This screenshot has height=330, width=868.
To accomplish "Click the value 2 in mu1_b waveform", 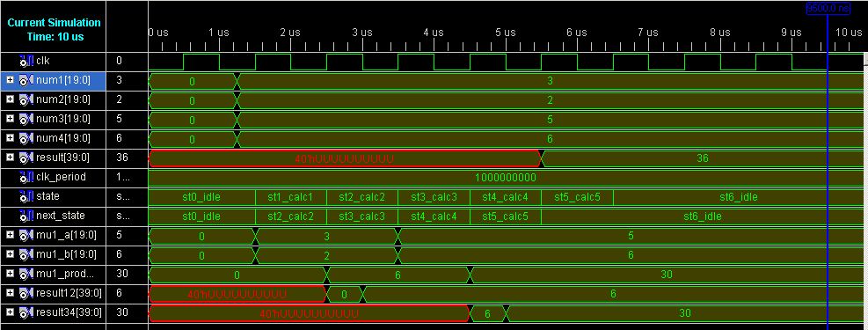I will click(x=326, y=256).
